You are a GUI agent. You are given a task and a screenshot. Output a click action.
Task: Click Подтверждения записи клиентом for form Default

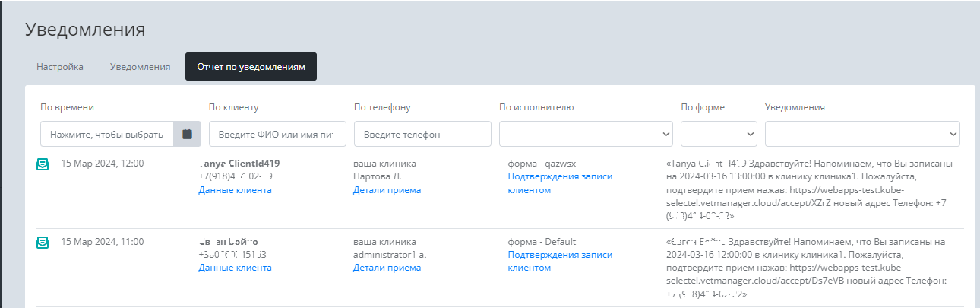click(559, 261)
